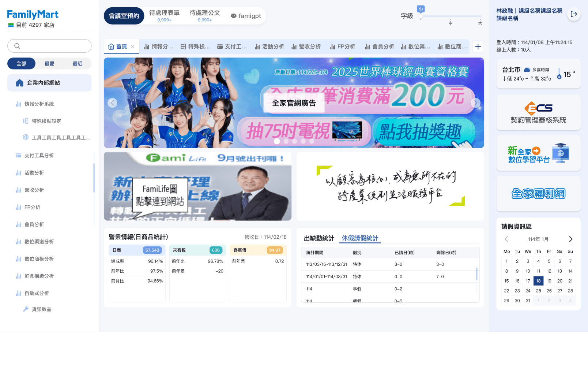Open 鮮食構造分析 in sidebar
This screenshot has width=588, height=369.
coord(39,276)
